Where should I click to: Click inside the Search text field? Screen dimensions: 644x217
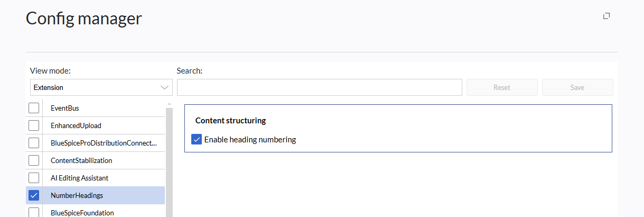(x=320, y=87)
